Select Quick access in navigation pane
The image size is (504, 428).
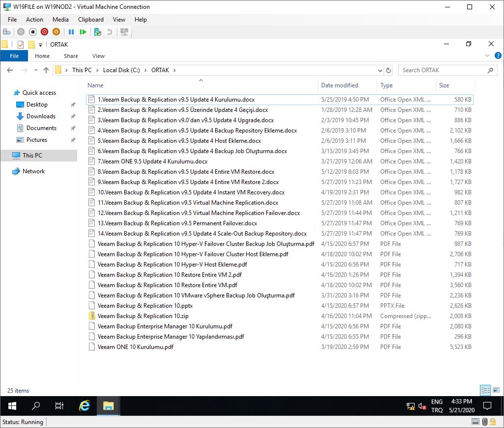[x=39, y=93]
